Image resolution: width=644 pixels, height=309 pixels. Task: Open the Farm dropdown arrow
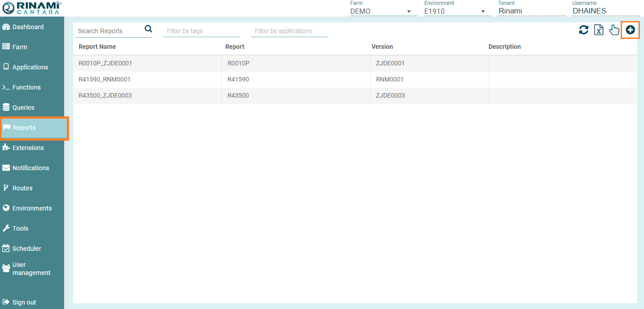point(409,12)
